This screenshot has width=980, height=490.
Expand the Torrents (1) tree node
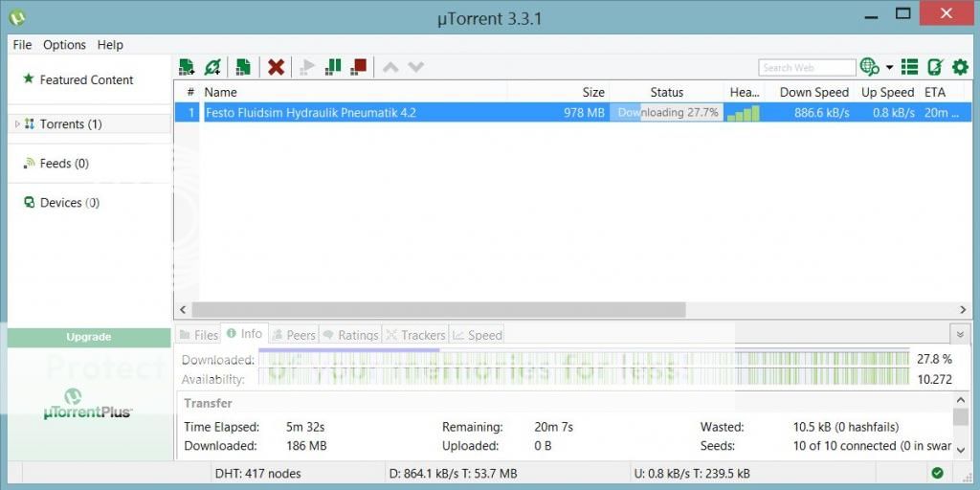[17, 124]
